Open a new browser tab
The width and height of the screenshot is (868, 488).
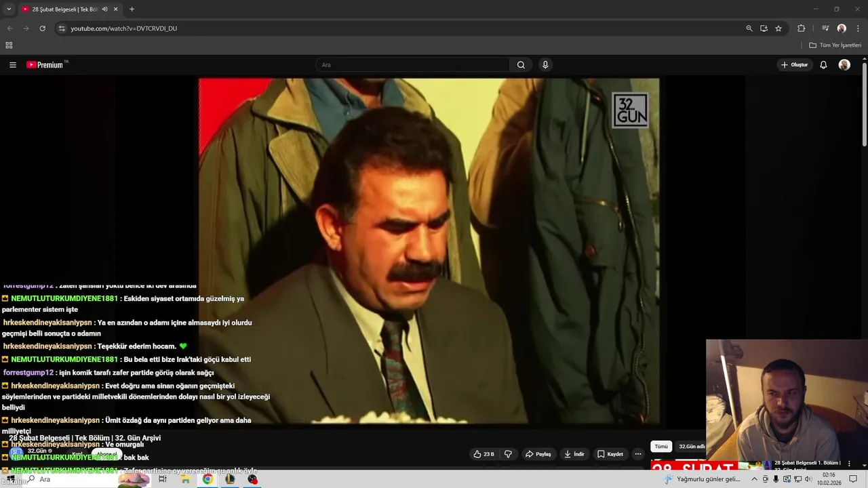(x=132, y=9)
